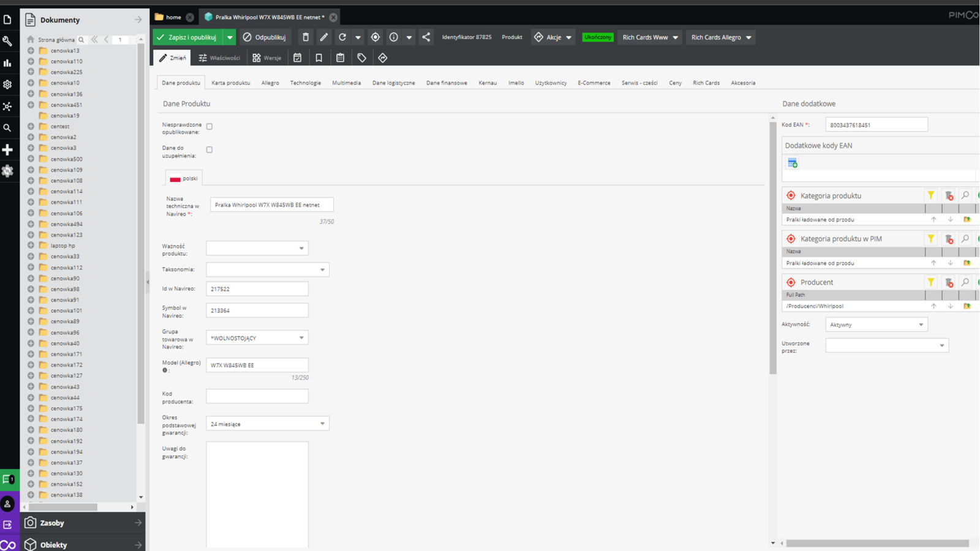Viewport: 980px width, 551px height.
Task: Open the diamond workflow icon tab
Action: [383, 58]
